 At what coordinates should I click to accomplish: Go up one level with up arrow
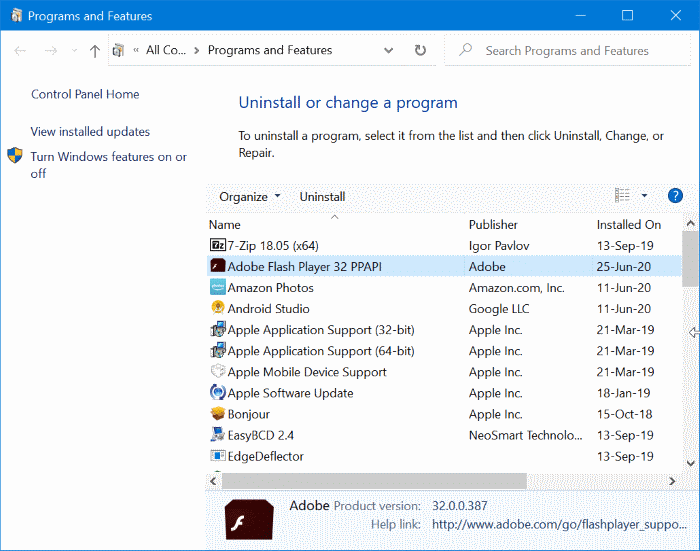(x=94, y=50)
